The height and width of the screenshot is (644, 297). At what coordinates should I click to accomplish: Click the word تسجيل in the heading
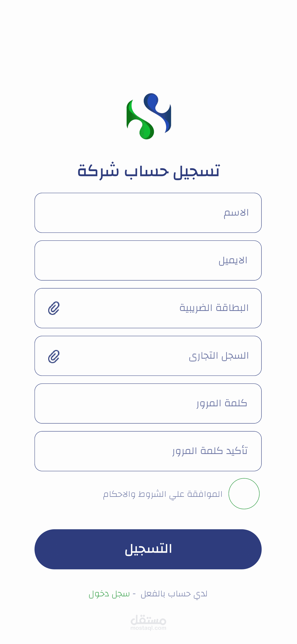coord(197,171)
